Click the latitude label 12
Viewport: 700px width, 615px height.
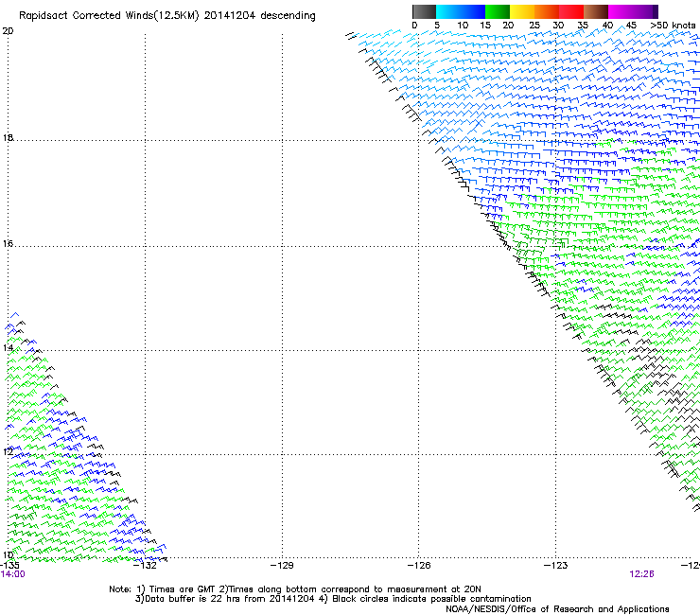tap(8, 451)
